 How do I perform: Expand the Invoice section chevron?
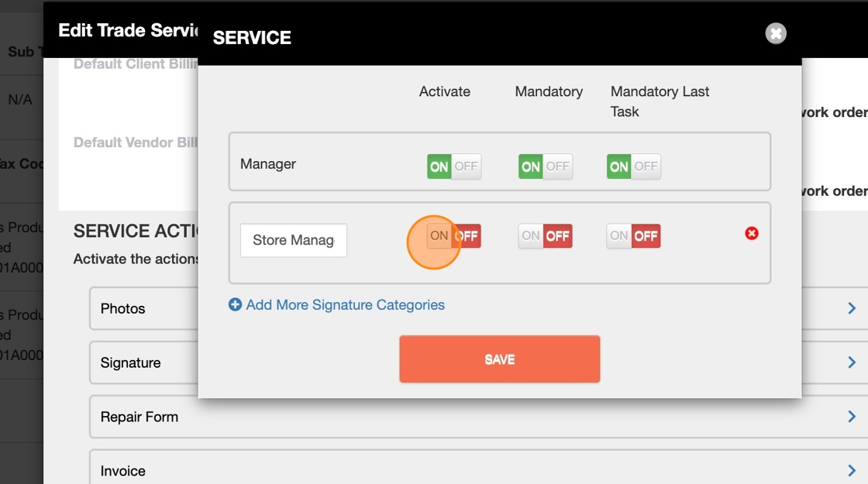[851, 471]
